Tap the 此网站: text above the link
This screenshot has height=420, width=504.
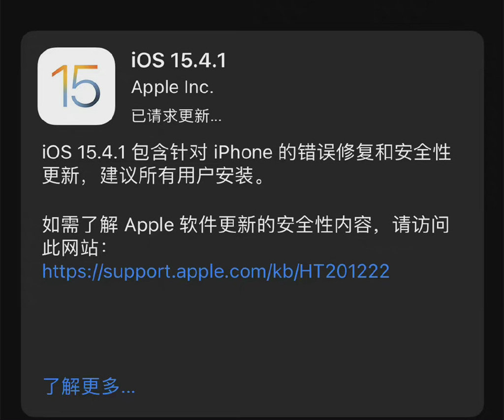(74, 248)
